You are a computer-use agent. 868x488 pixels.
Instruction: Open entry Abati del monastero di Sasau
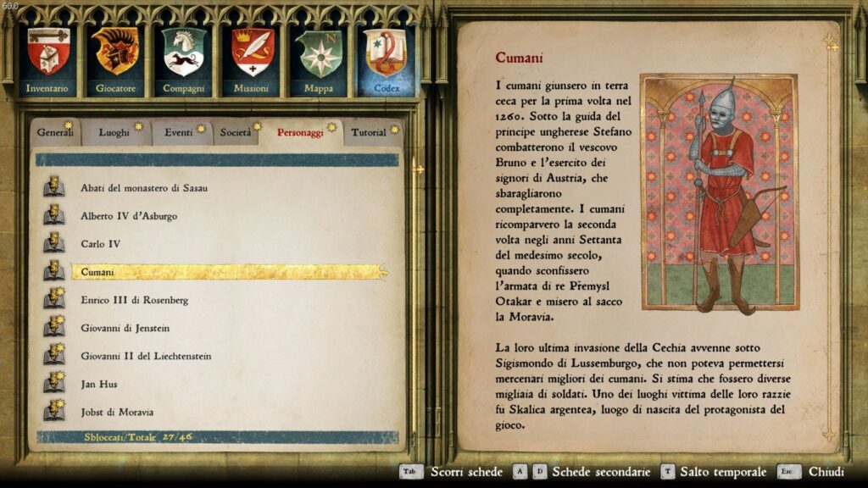[144, 188]
